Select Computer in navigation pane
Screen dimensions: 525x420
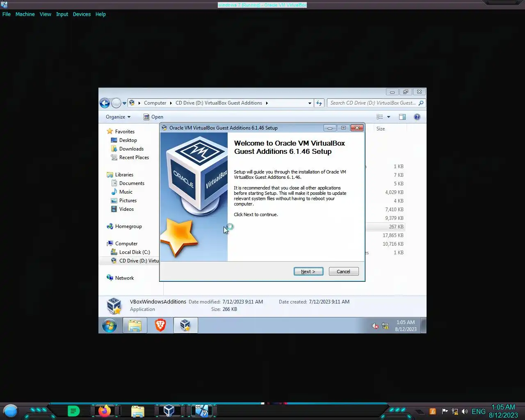pyautogui.click(x=126, y=244)
